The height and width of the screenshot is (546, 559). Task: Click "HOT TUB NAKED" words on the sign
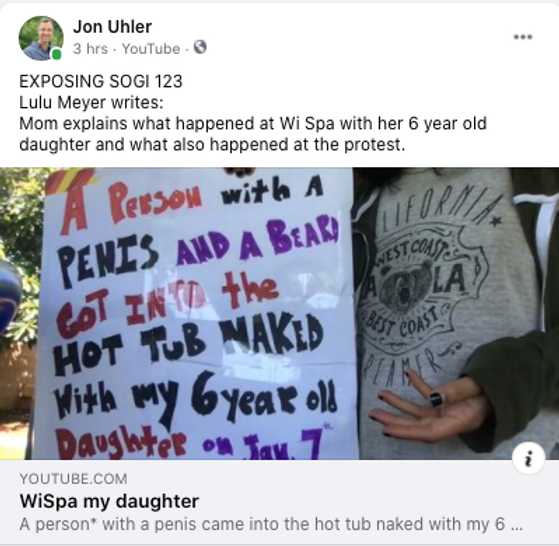187,340
